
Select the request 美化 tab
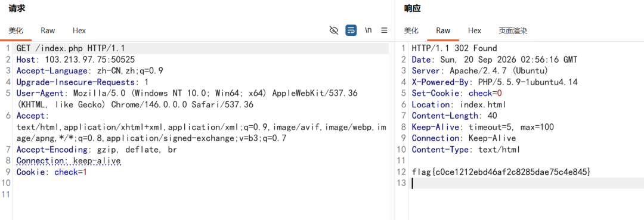16,30
